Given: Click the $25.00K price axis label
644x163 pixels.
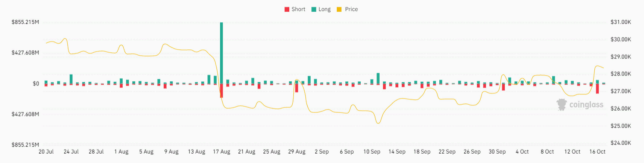Looking at the screenshot, I should [x=621, y=126].
